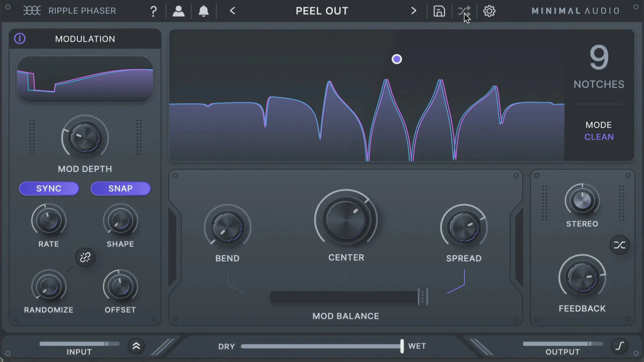Click the CLEAN mode selector
Viewport: 644px width, 362px height.
tap(599, 137)
